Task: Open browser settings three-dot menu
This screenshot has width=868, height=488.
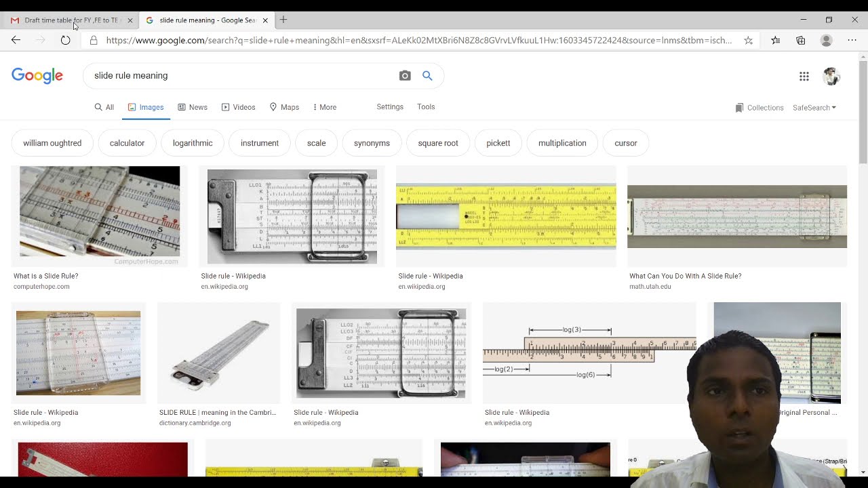Action: click(x=852, y=41)
